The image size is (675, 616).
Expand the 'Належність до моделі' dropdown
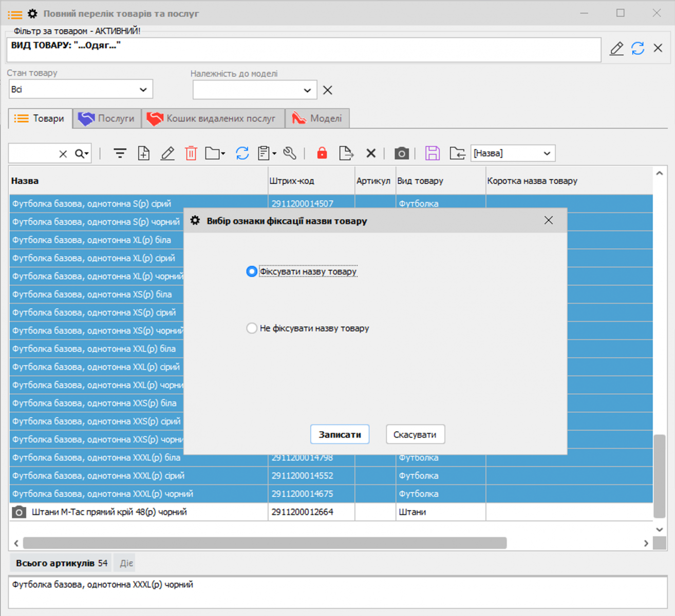tap(255, 90)
